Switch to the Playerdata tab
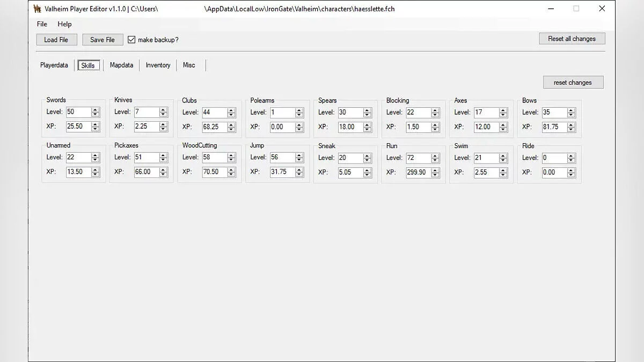This screenshot has width=644, height=362. [54, 65]
